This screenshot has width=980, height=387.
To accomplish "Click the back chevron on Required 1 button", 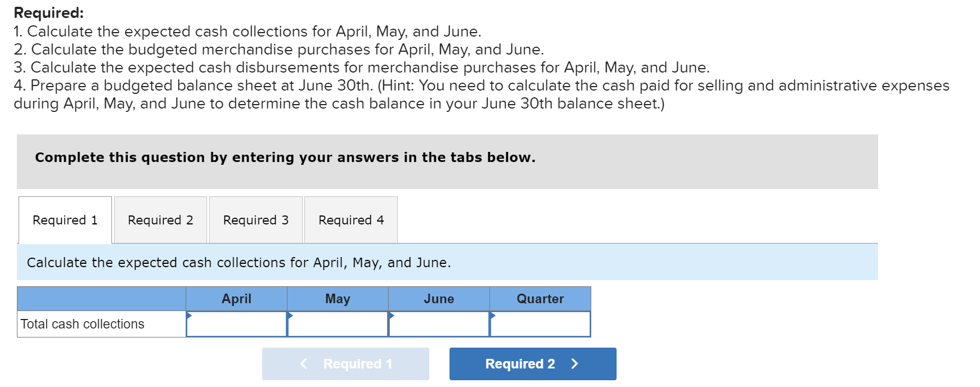I will (x=303, y=363).
